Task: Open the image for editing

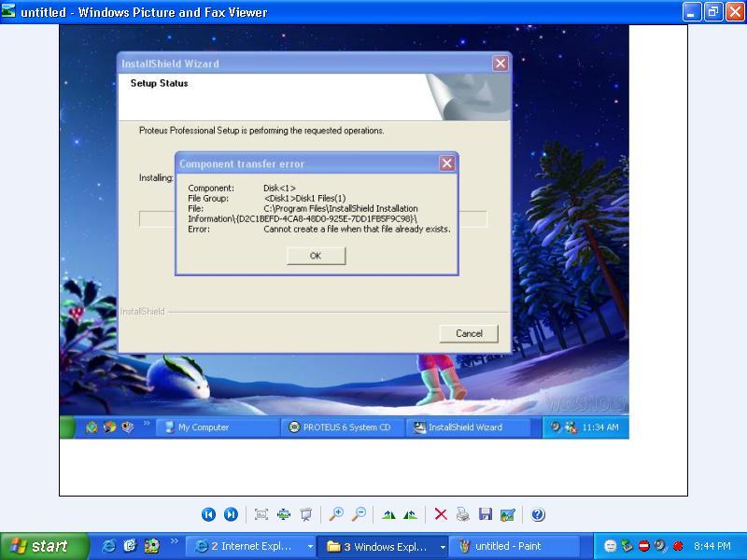Action: [x=508, y=514]
